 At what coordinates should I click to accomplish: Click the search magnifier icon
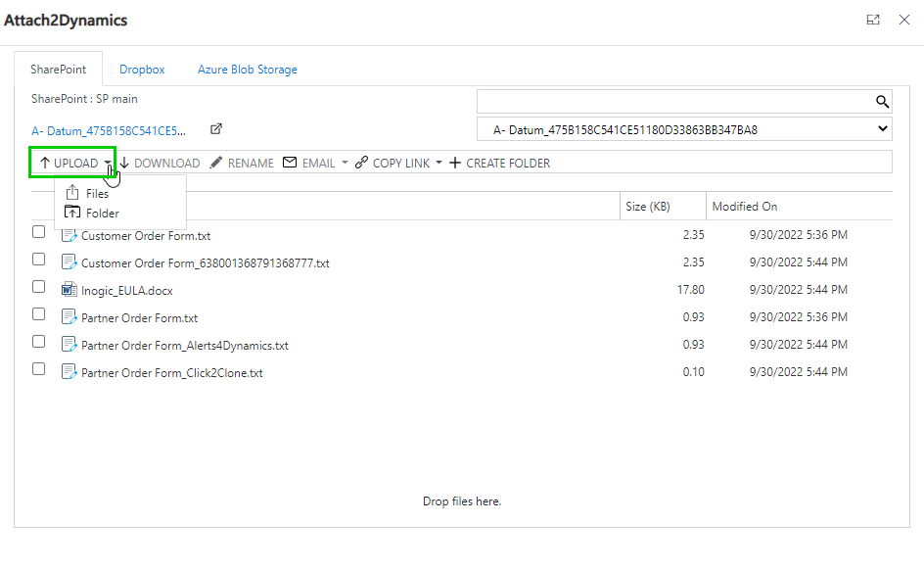click(x=882, y=102)
